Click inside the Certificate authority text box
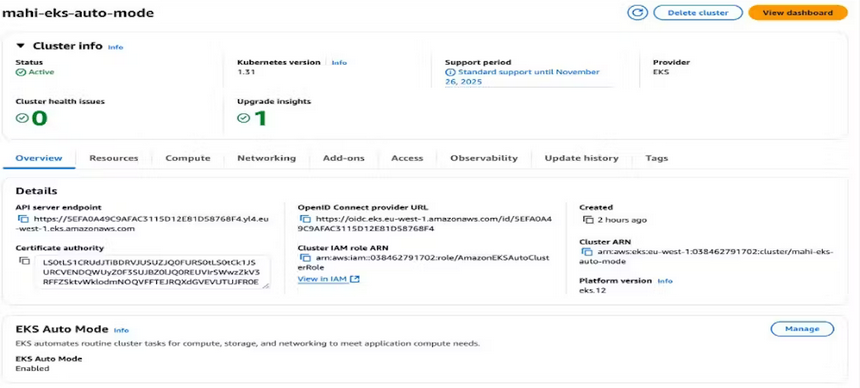Image resolution: width=860 pixels, height=388 pixels. pos(152,272)
